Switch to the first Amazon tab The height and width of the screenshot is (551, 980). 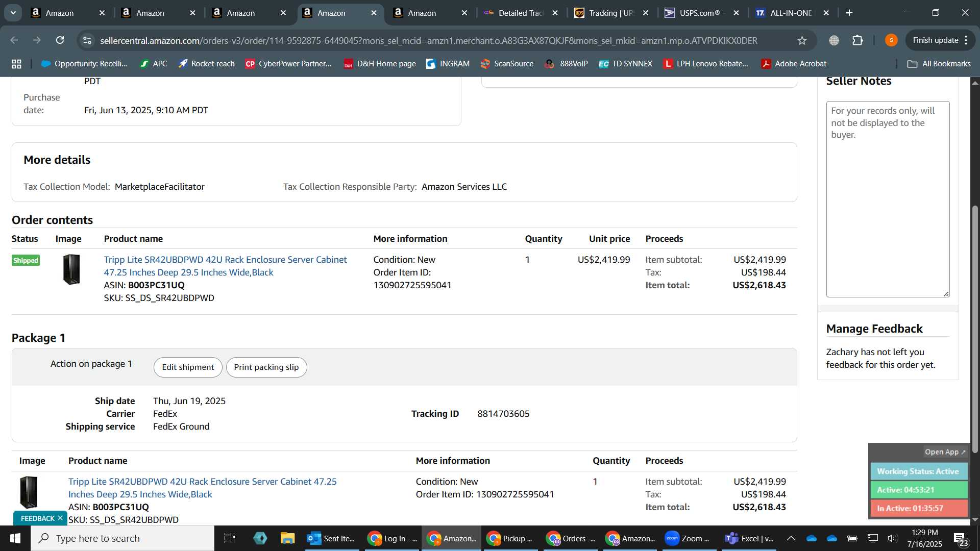coord(68,13)
